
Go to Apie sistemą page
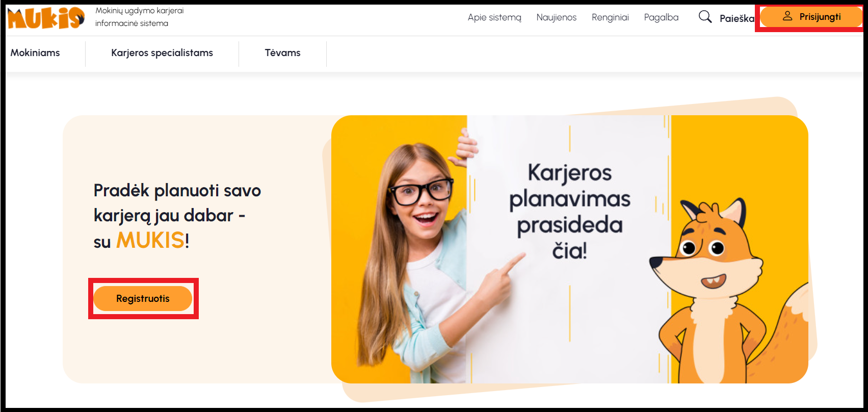tap(494, 17)
